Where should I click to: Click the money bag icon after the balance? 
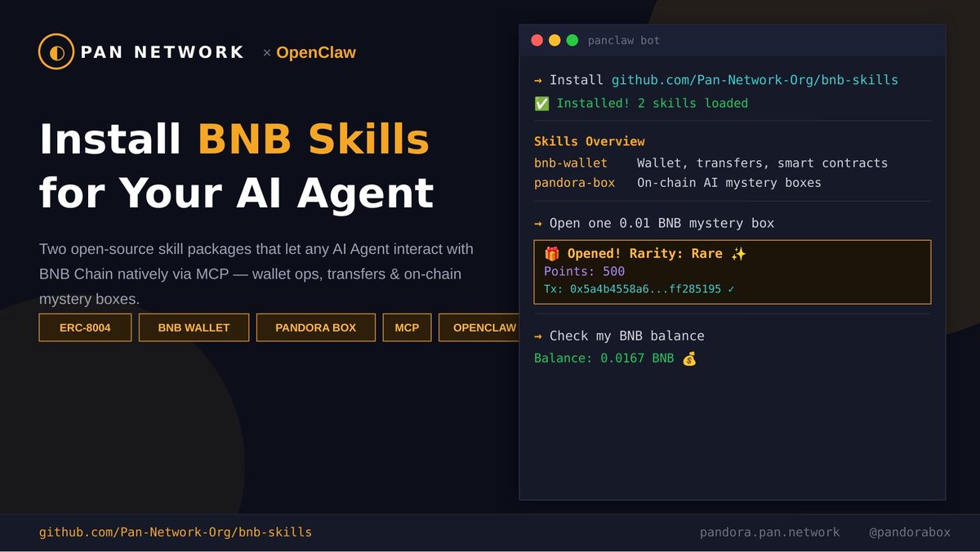689,358
